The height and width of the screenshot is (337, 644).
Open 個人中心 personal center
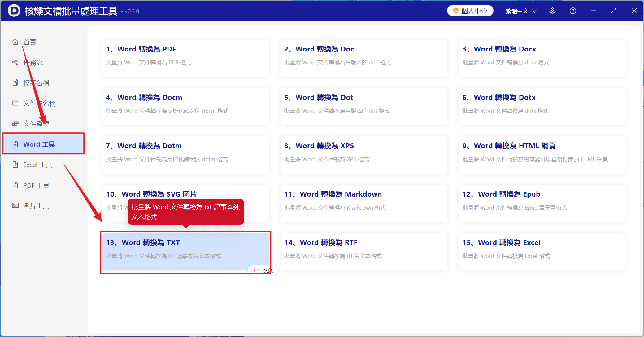[x=470, y=11]
